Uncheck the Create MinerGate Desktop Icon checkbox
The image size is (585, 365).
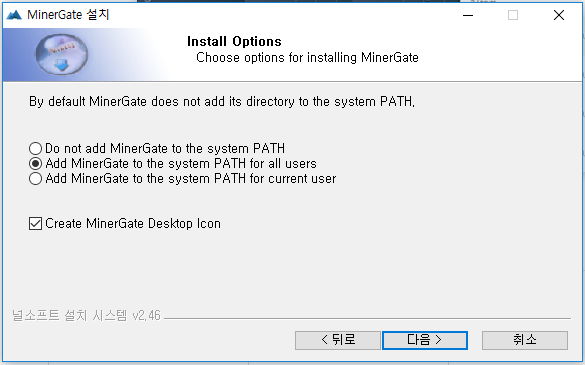coord(35,224)
